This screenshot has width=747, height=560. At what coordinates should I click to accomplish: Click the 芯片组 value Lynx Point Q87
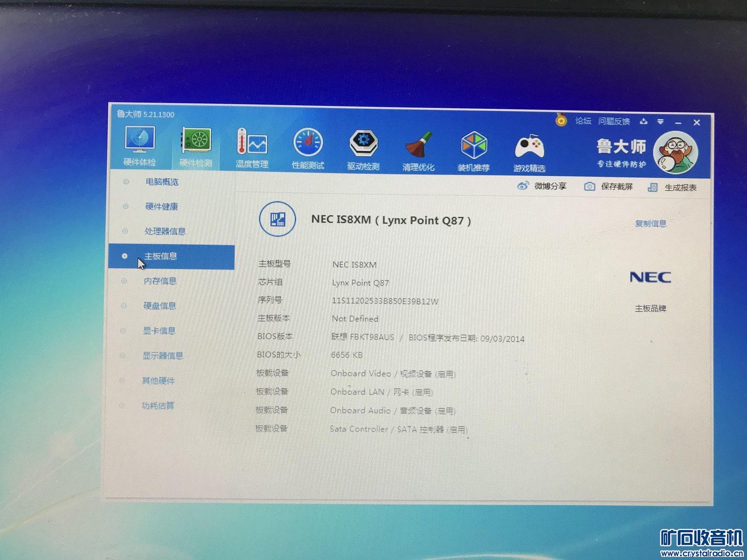coord(361,283)
